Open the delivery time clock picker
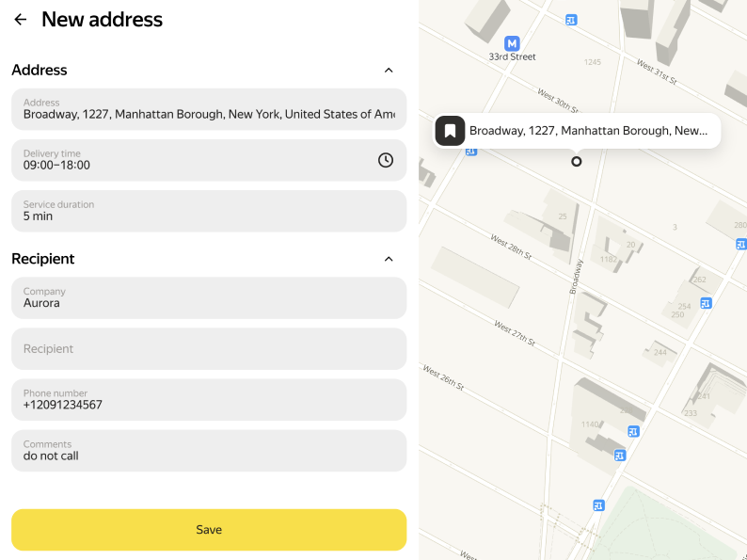Image resolution: width=747 pixels, height=560 pixels. [x=386, y=160]
